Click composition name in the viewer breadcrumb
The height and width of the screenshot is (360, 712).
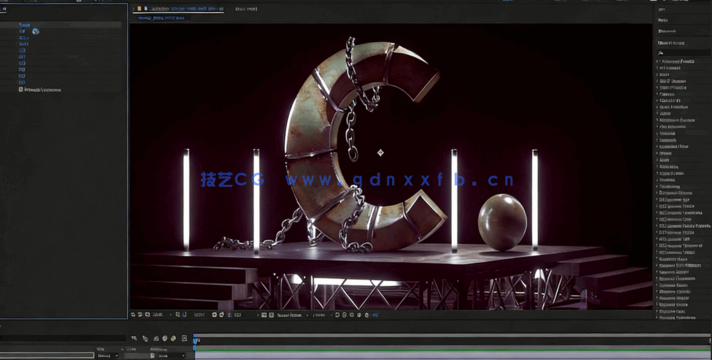point(161,18)
